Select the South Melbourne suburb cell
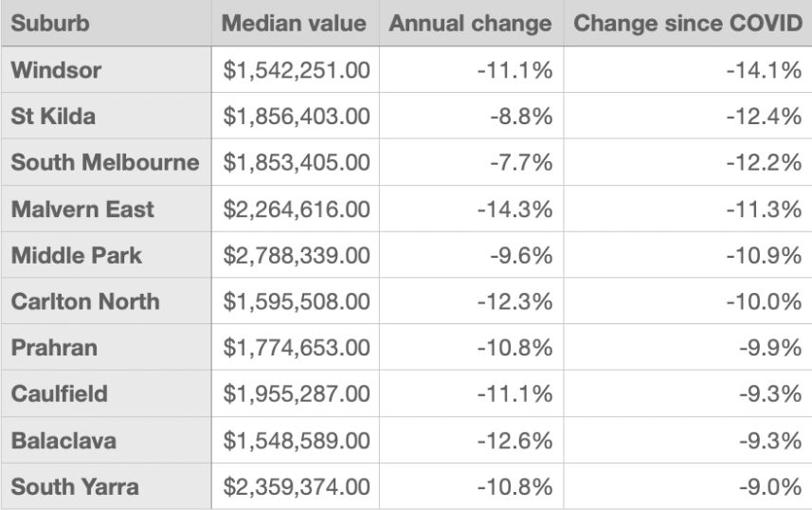812x510 pixels. pyautogui.click(x=104, y=163)
